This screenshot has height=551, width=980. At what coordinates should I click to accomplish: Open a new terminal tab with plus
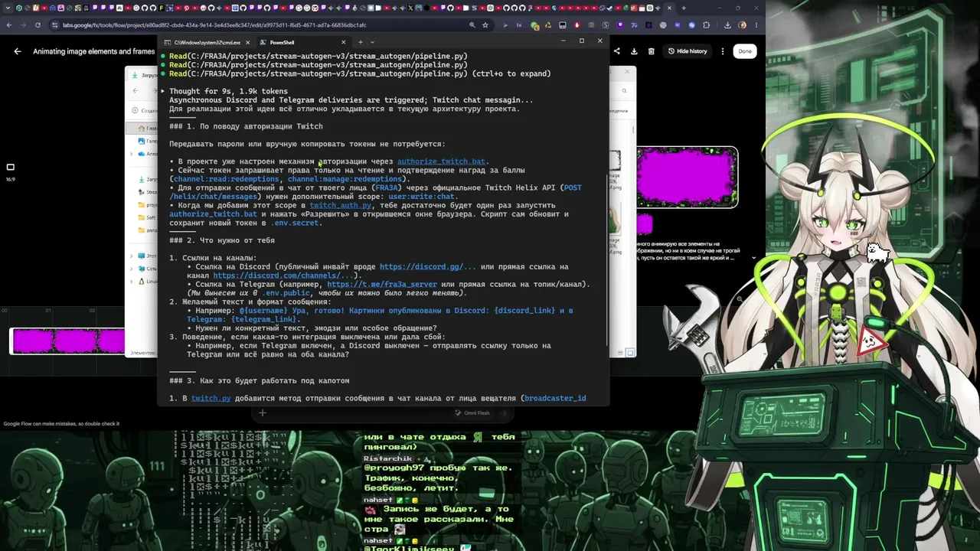point(360,42)
